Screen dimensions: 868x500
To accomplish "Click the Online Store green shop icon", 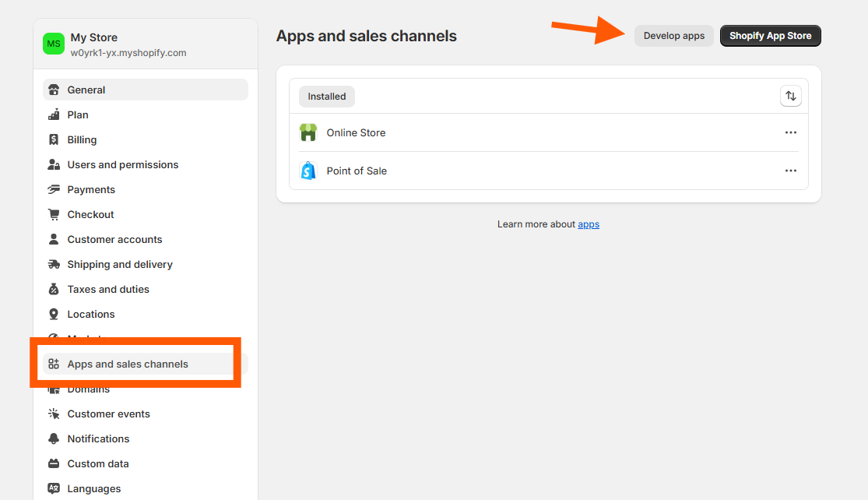I will (308, 132).
